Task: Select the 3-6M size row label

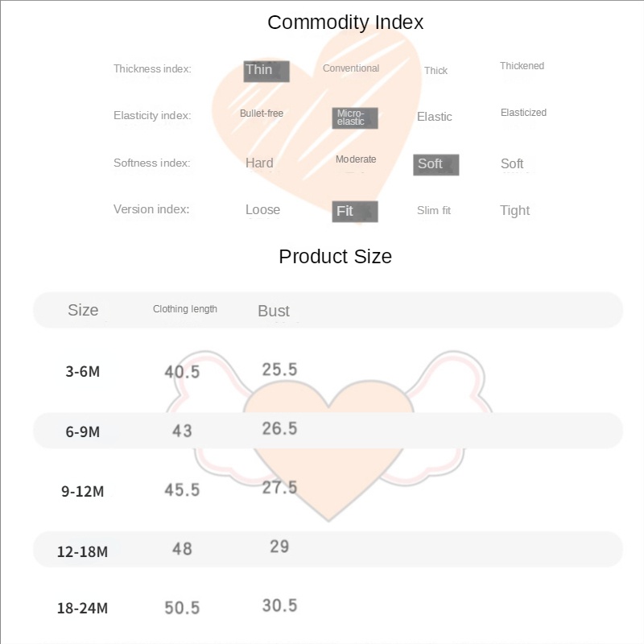Action: click(83, 372)
